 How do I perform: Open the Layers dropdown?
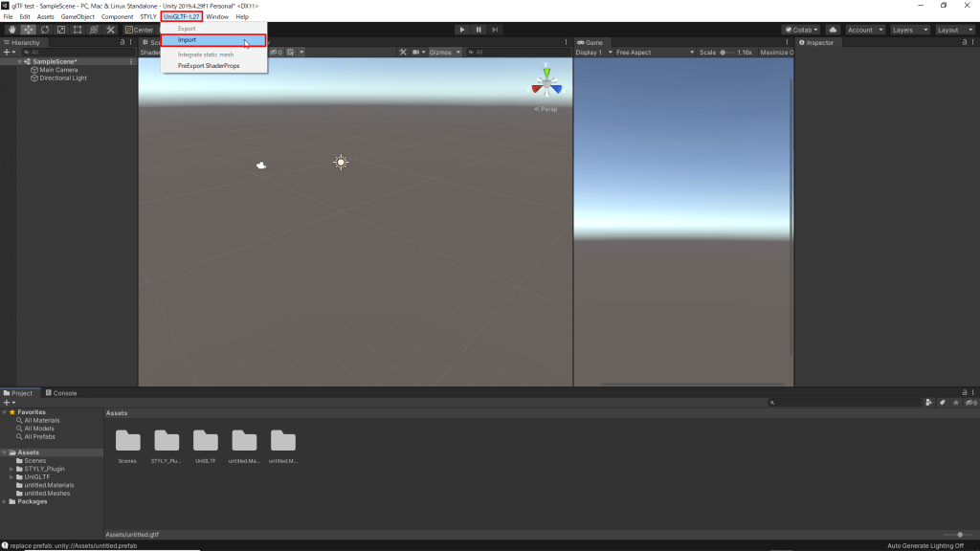point(909,30)
